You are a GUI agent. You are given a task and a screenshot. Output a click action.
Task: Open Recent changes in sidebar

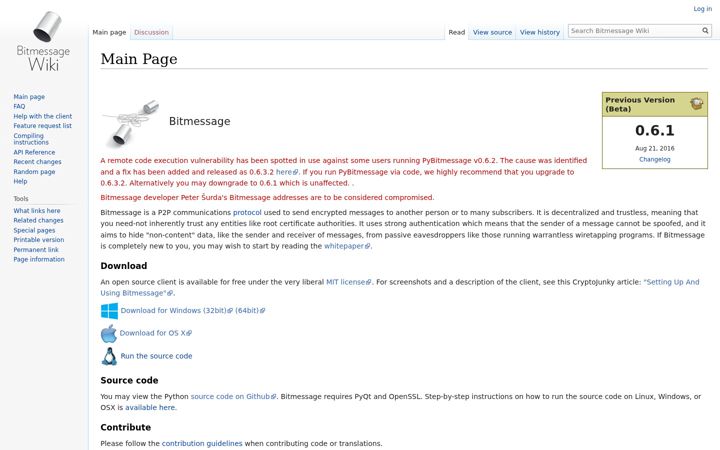(x=37, y=162)
